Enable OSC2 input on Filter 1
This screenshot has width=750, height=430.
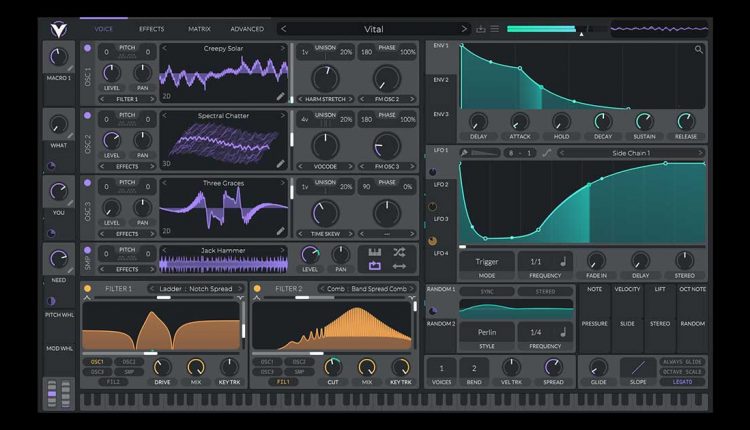click(x=129, y=362)
